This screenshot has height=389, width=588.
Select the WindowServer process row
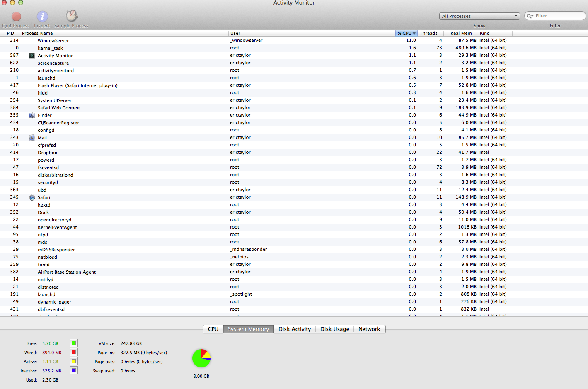[x=294, y=41]
